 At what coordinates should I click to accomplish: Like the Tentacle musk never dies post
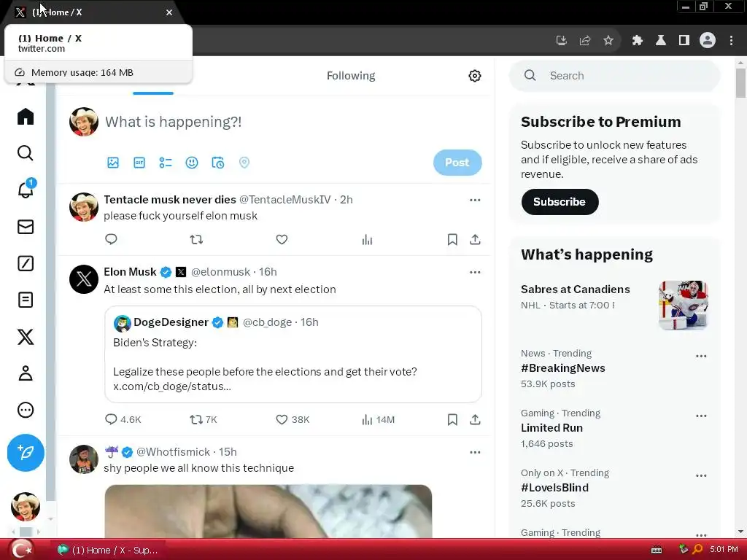click(282, 239)
